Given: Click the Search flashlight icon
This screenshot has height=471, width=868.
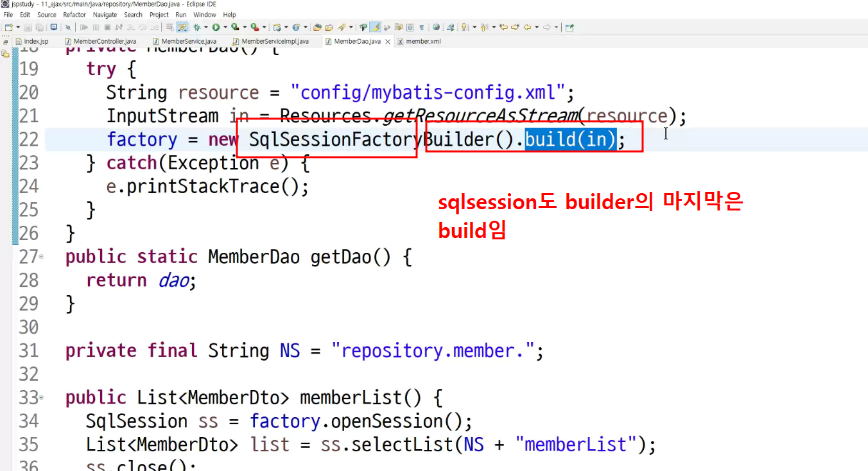Looking at the screenshot, I should (342, 28).
